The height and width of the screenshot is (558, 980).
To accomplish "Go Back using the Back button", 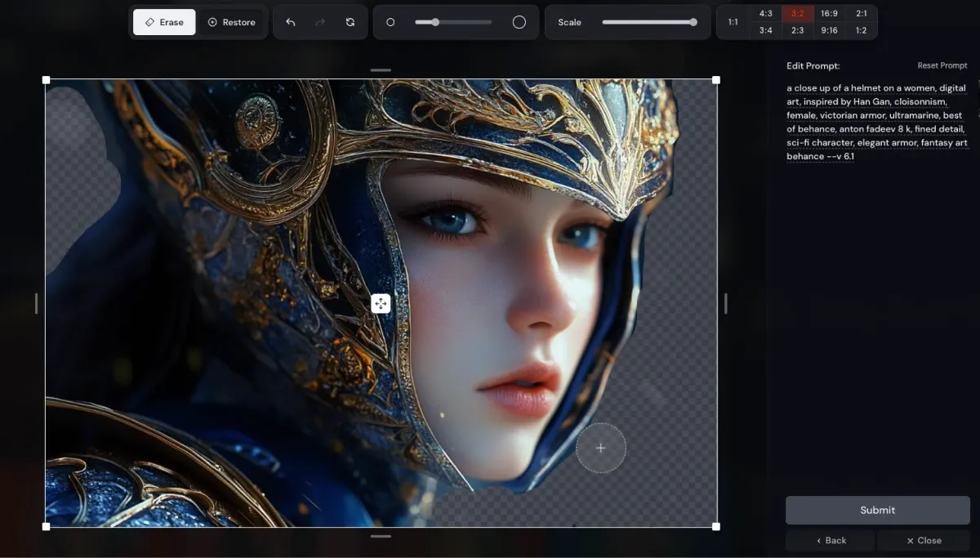I will [831, 540].
